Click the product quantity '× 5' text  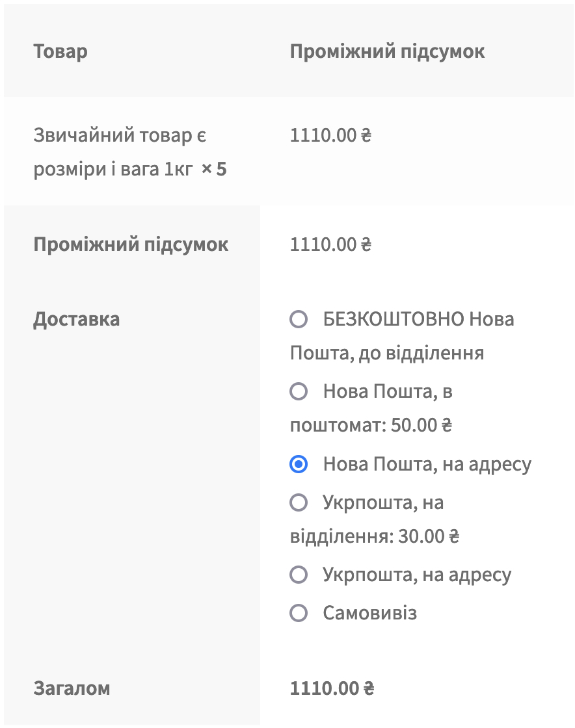tap(214, 169)
